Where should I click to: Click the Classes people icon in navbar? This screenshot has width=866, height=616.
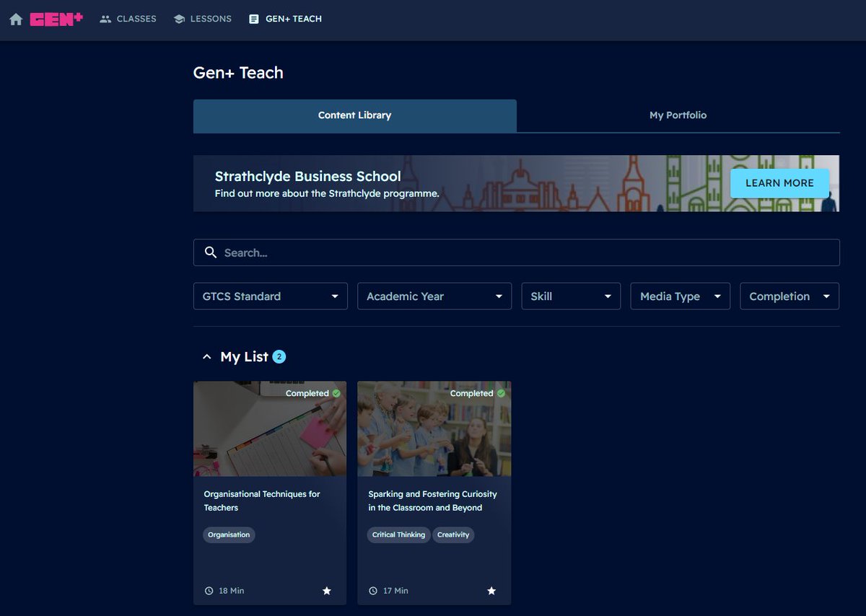tap(105, 19)
